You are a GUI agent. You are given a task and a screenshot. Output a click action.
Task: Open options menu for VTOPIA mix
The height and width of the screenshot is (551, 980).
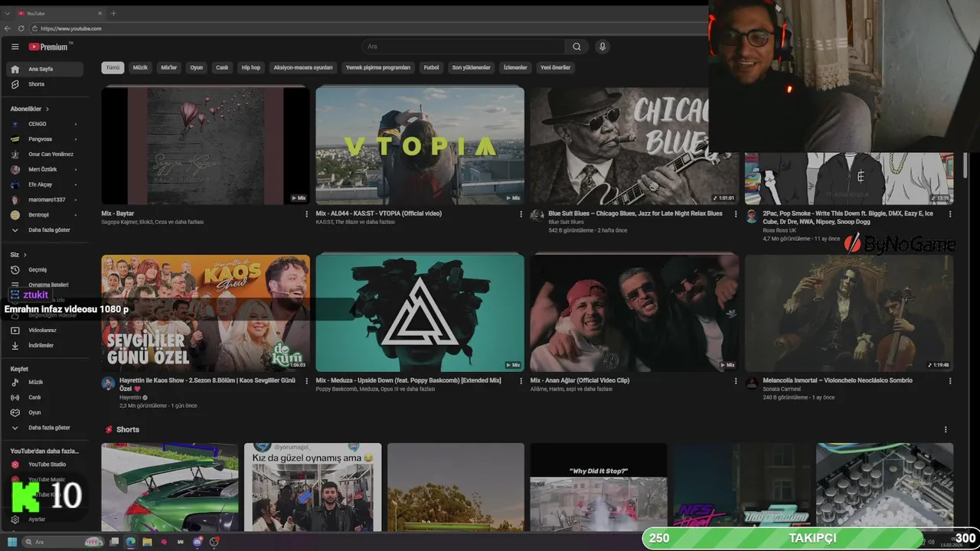[521, 214]
